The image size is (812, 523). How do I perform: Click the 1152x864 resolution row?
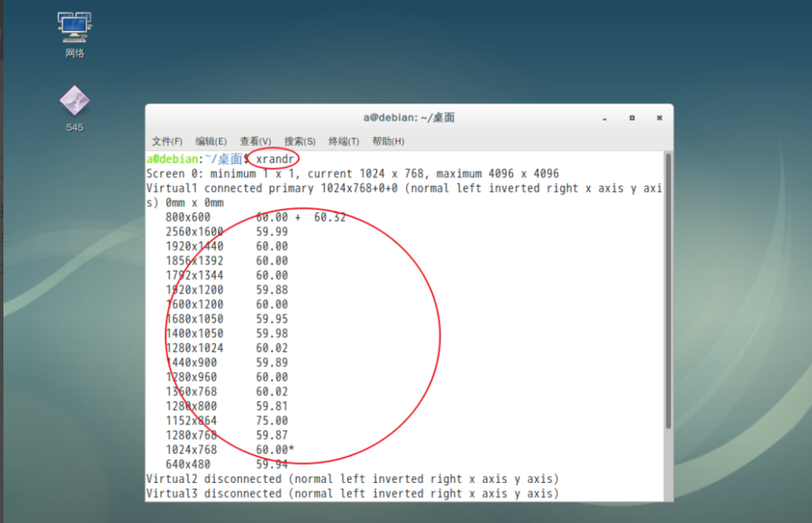[227, 420]
